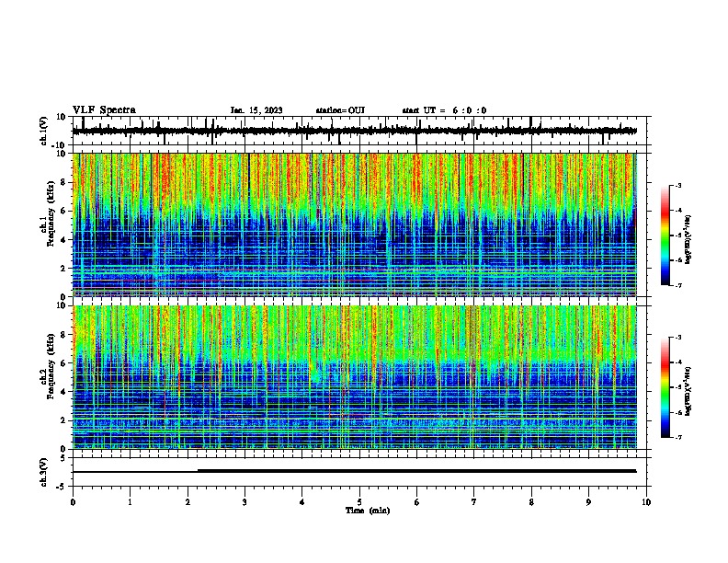Click the "Time (min)" axis label
Screen dimensions: 728x563
point(368,511)
